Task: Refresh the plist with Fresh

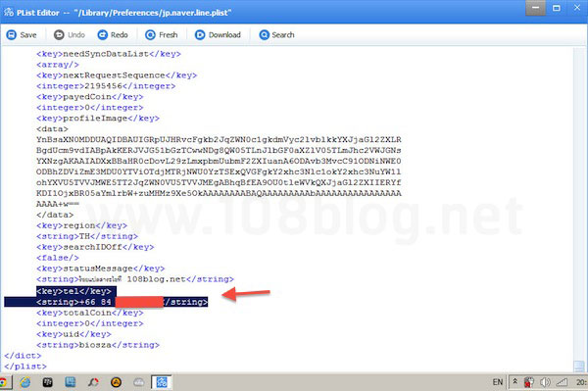Action: (162, 35)
